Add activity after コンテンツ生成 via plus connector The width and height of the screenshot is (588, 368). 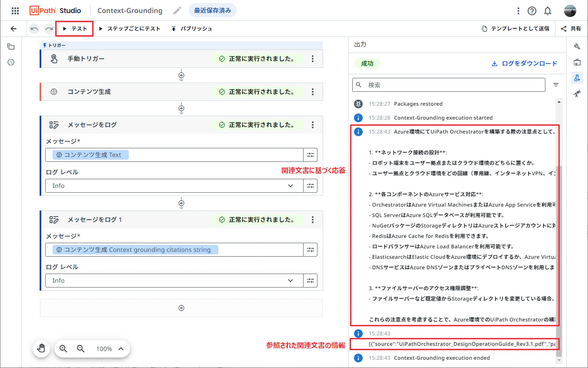pyautogui.click(x=181, y=108)
